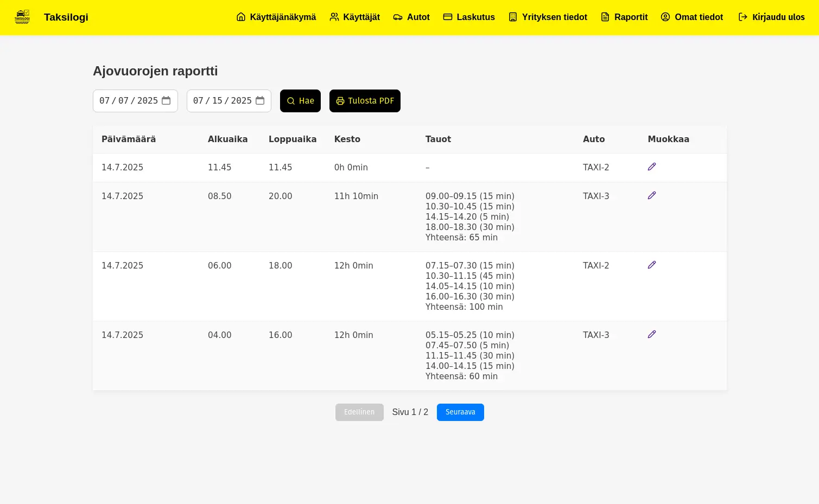819x504 pixels.
Task: Click break entry '05.15–05.25 (10 min)'
Action: pyautogui.click(x=470, y=335)
